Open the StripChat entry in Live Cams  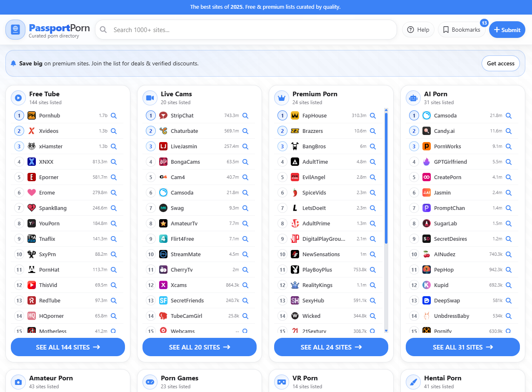coord(182,116)
